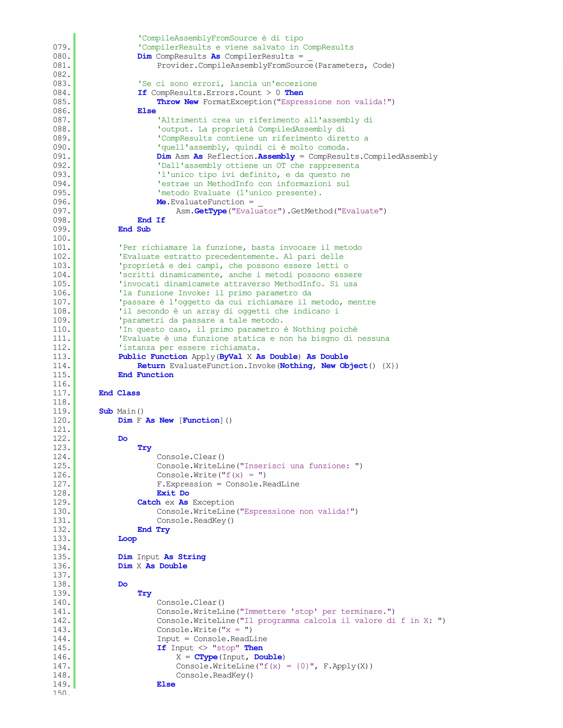Image resolution: width=563 pixels, height=728 pixels.
Task: Click the 'Else' keyword on line 149
Action: (166, 684)
